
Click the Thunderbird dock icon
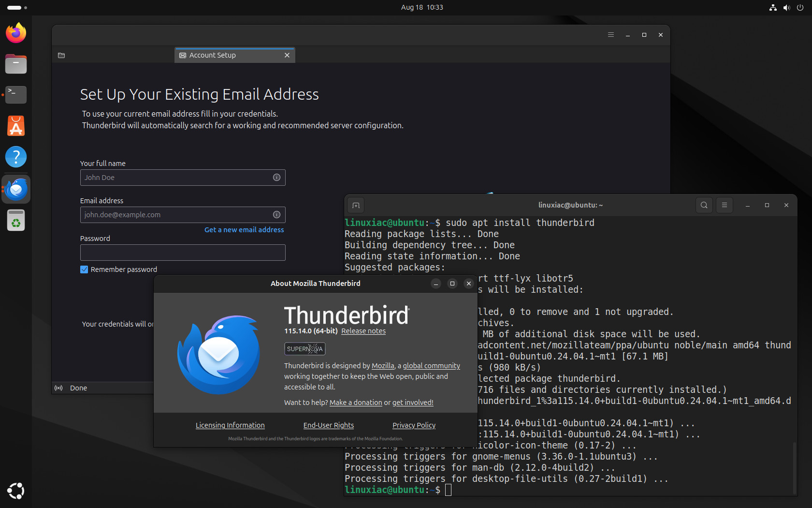[x=16, y=189]
